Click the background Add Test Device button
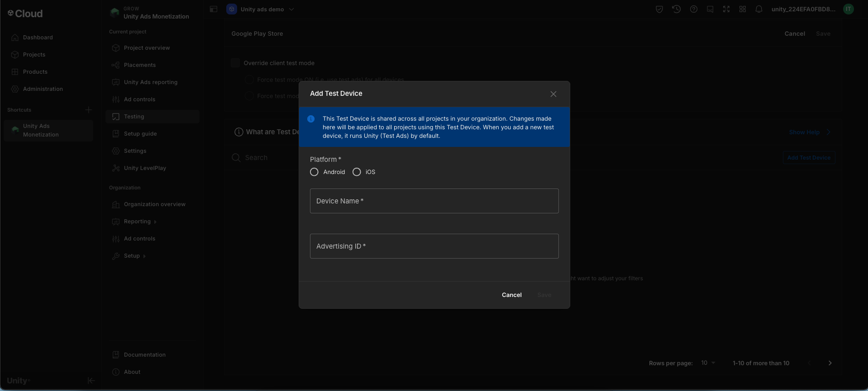 coord(809,158)
